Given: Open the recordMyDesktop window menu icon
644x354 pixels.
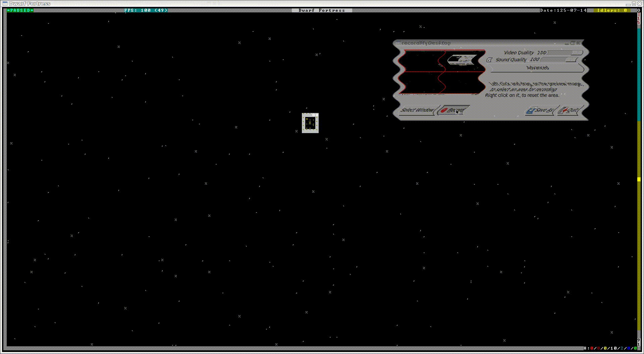Looking at the screenshot, I should click(x=398, y=43).
